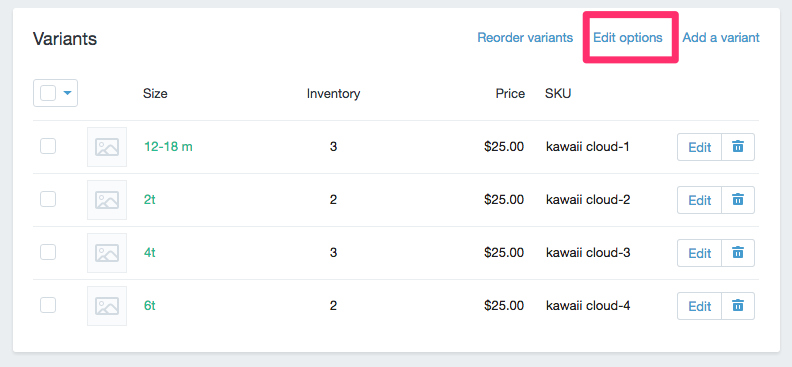
Task: Remove the 4t variant with trash icon
Action: pyautogui.click(x=738, y=253)
